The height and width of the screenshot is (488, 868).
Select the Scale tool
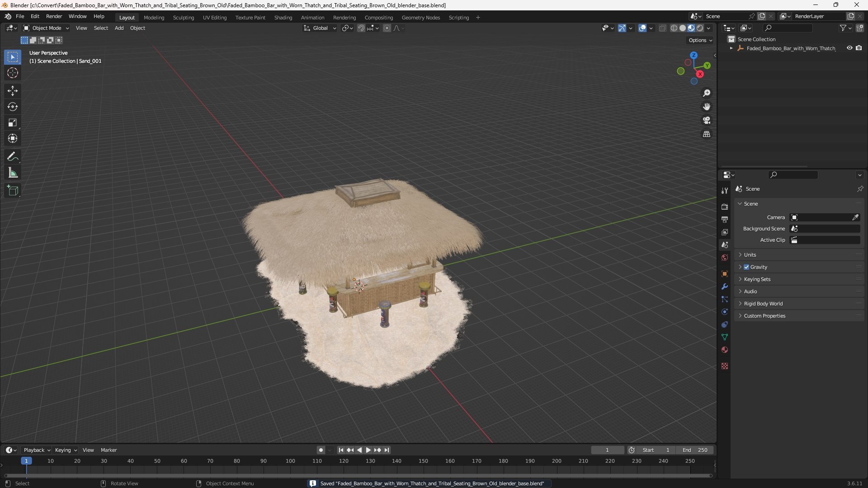click(13, 122)
